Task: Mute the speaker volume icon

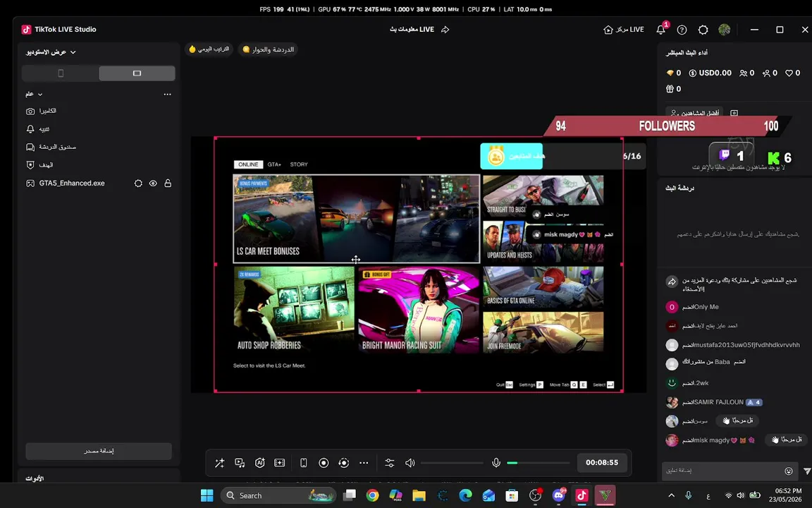Action: click(x=410, y=463)
